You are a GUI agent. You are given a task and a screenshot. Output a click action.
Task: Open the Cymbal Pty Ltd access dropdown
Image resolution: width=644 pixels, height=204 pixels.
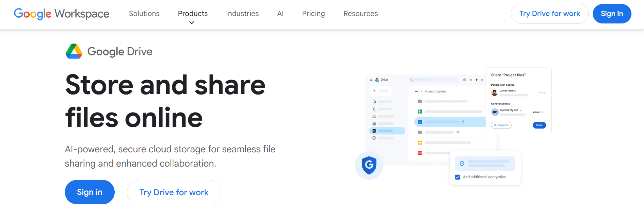point(511,110)
